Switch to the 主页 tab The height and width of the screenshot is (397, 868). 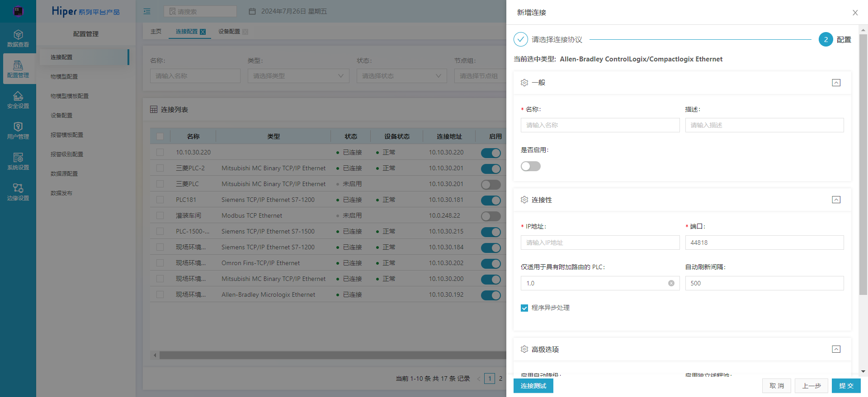[156, 32]
